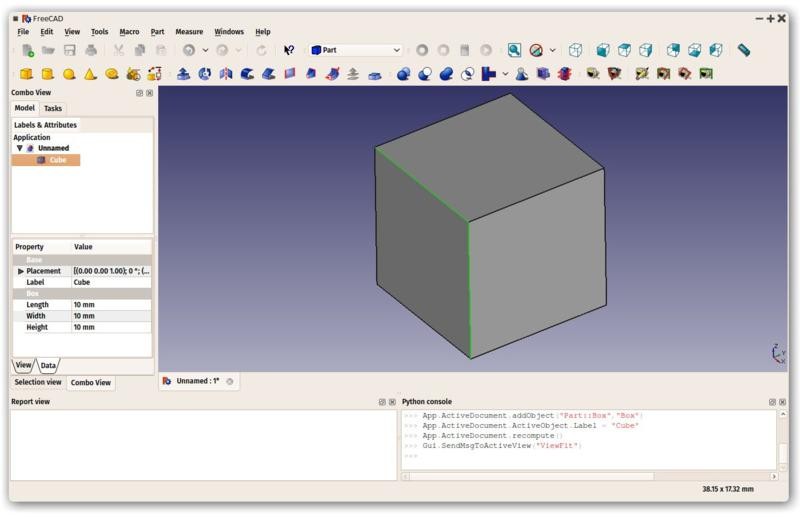The height and width of the screenshot is (517, 800).
Task: Float the Combo View panel with its undock button
Action: pyautogui.click(x=140, y=93)
